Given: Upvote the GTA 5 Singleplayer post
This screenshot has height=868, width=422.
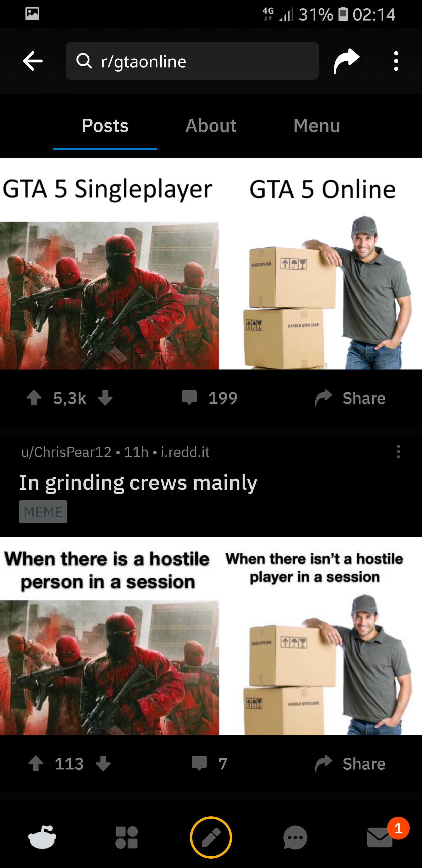Looking at the screenshot, I should click(x=34, y=398).
